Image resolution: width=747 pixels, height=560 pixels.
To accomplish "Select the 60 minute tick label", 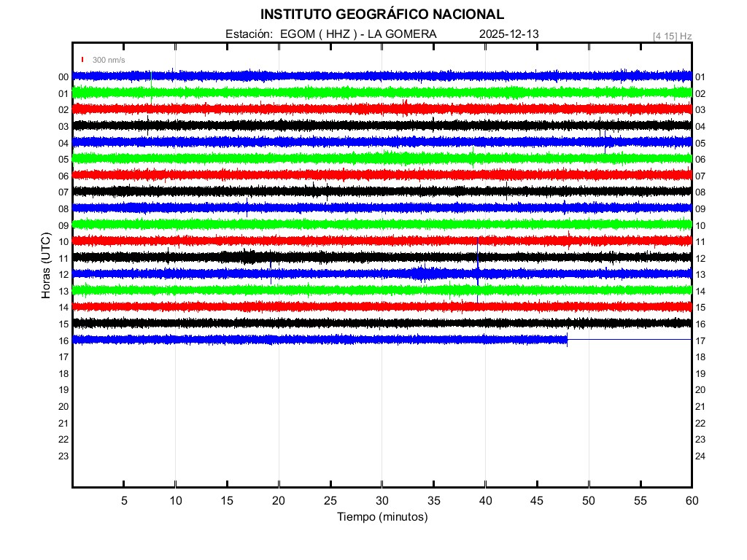I will 692,500.
